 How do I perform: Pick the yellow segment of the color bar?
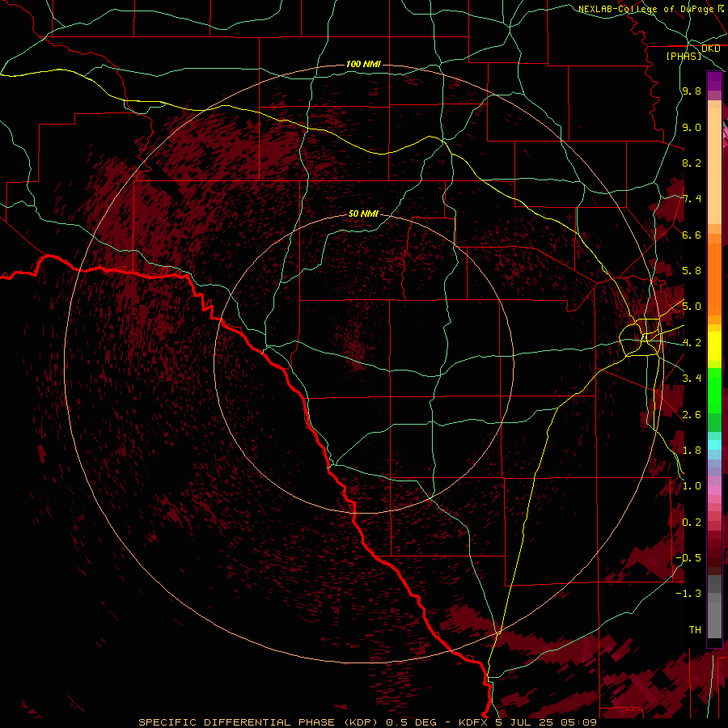pyautogui.click(x=714, y=346)
